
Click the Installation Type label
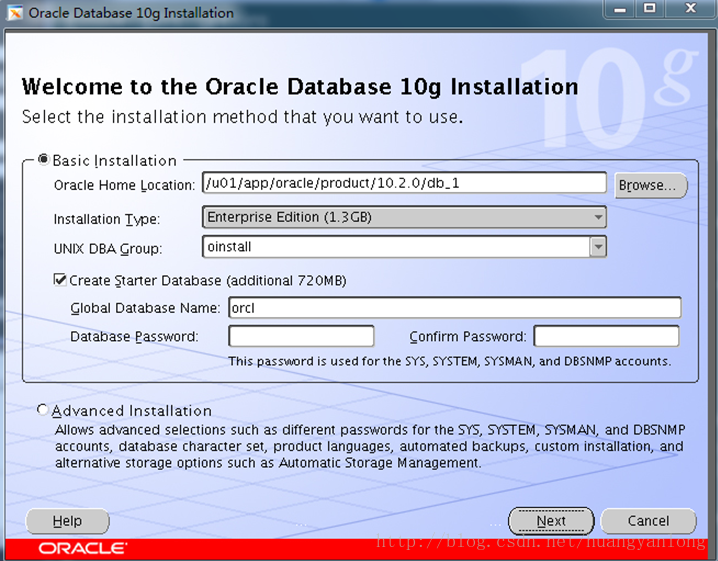107,219
